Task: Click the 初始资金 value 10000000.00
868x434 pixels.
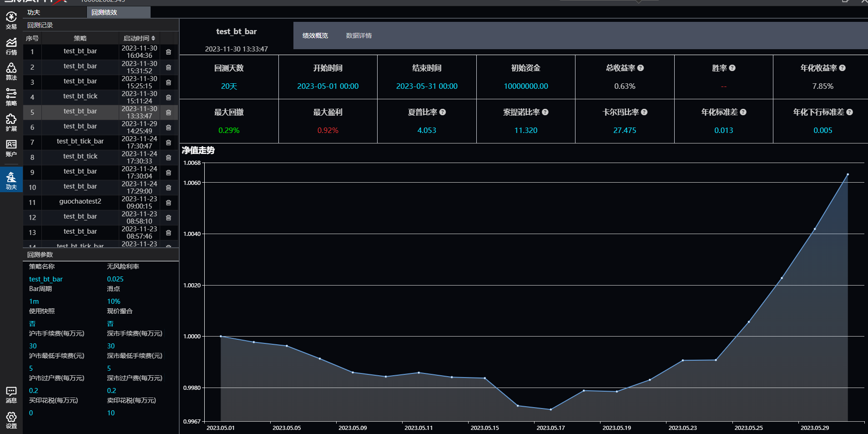Action: pyautogui.click(x=526, y=86)
